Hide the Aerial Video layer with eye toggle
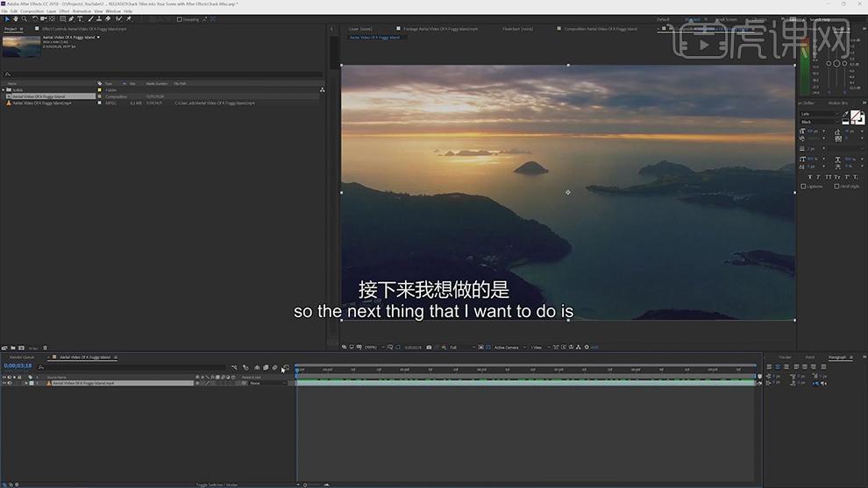The height and width of the screenshot is (488, 868). tap(4, 383)
